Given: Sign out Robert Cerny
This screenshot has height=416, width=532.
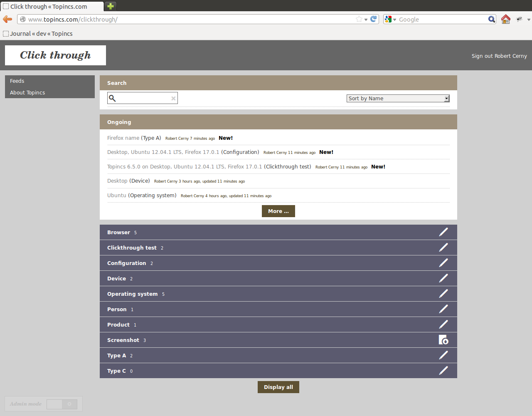Looking at the screenshot, I should pyautogui.click(x=499, y=56).
